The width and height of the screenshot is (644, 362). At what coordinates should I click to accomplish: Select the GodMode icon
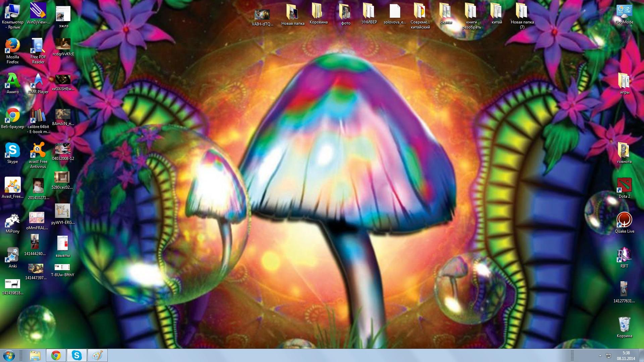tap(624, 11)
